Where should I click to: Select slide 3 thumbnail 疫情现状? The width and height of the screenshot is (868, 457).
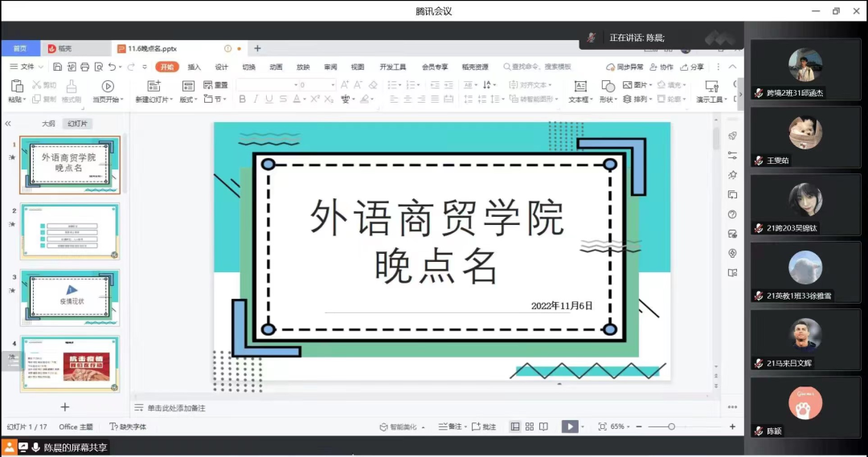(69, 298)
